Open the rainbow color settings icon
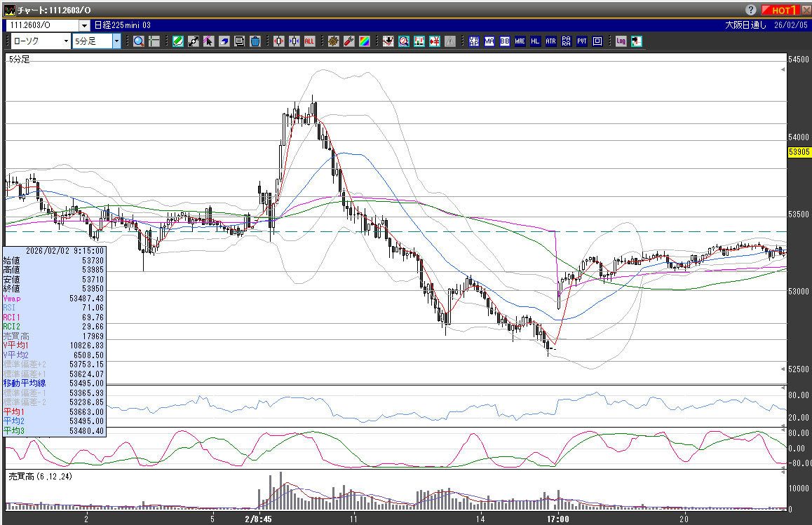Viewport: 812px width, 525px height. pos(364,41)
